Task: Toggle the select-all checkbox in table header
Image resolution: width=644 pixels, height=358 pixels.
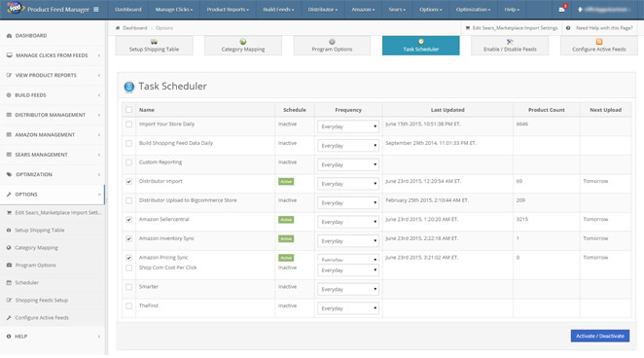Action: 129,110
